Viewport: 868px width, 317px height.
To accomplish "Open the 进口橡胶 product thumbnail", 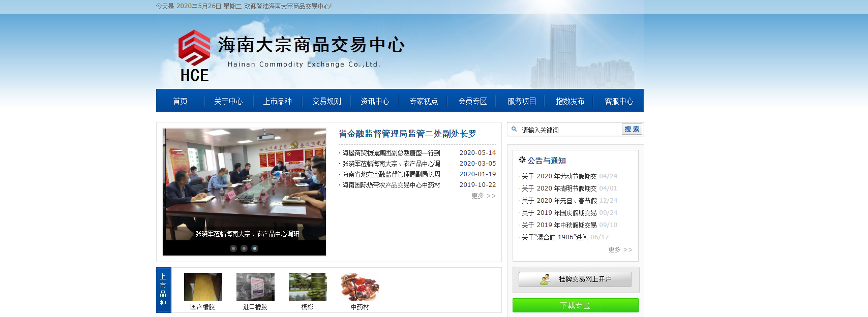I will coord(255,287).
